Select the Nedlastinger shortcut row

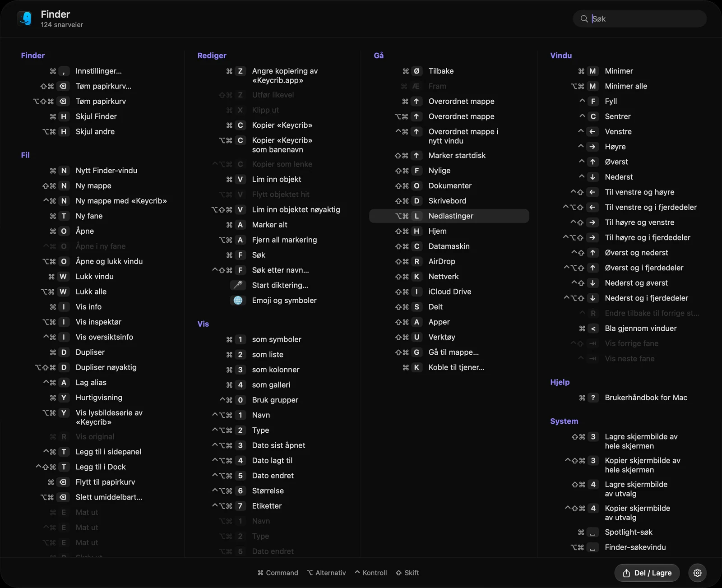click(449, 216)
